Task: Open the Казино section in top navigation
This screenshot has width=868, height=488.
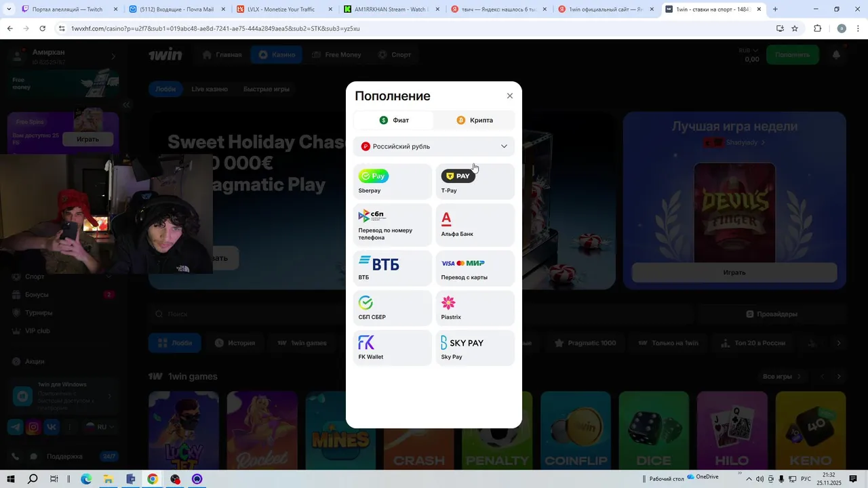Action: click(277, 55)
